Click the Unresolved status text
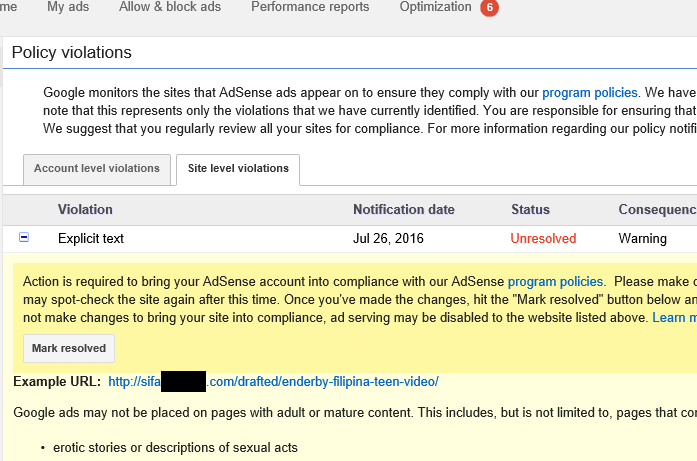697x461 pixels. [x=543, y=239]
